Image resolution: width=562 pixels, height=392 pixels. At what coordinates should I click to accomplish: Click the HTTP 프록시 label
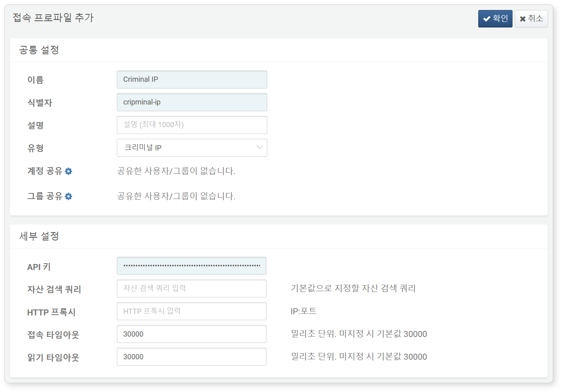(x=51, y=312)
